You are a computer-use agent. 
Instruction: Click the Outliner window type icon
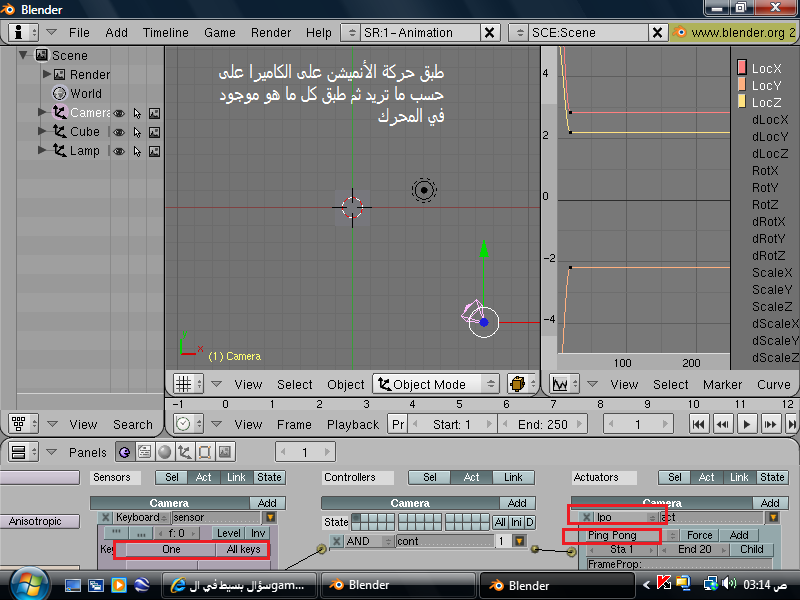coord(23,423)
